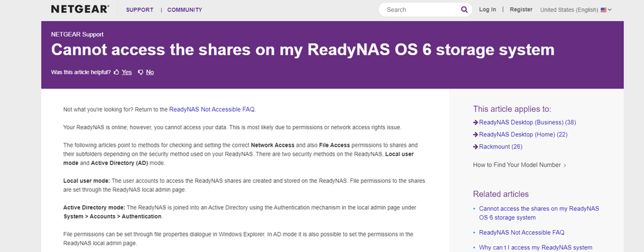
Task: Click the United States flag icon
Action: pyautogui.click(x=603, y=10)
